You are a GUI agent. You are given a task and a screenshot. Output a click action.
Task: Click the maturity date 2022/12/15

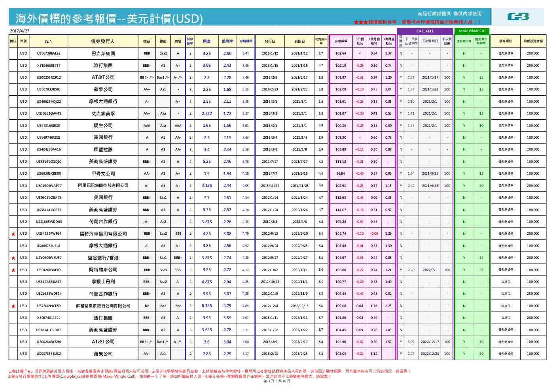pos(299,306)
